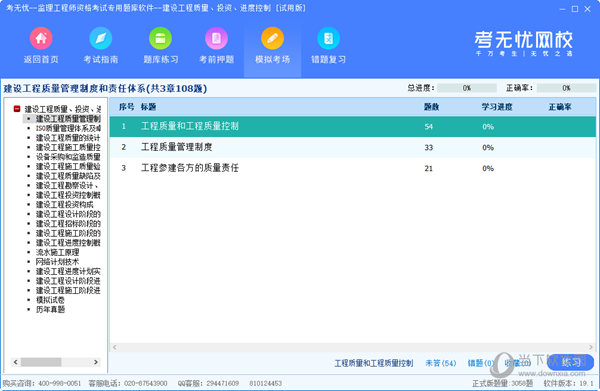This screenshot has width=600, height=391.
Task: Minimize the application window
Action: (562, 9)
